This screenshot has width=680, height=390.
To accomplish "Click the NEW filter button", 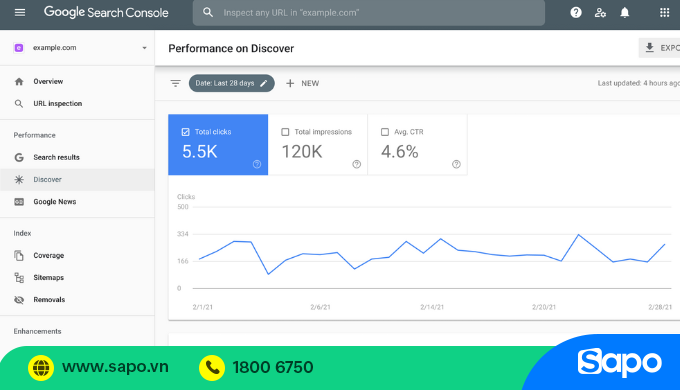I will (303, 83).
